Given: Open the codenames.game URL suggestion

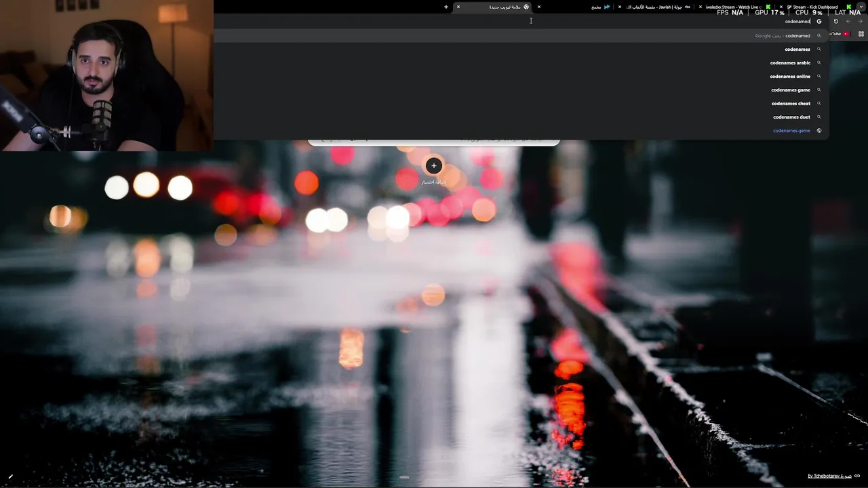Looking at the screenshot, I should (x=521, y=130).
